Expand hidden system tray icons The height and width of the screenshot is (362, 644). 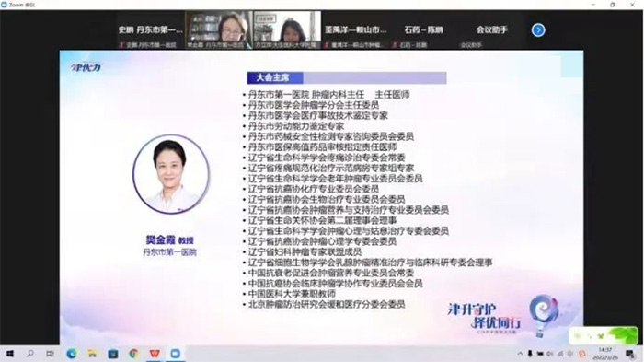coord(520,354)
